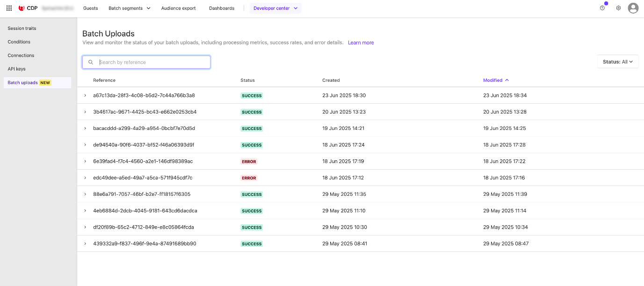Toggle the Modified column sort order
644x286 pixels.
tap(495, 80)
